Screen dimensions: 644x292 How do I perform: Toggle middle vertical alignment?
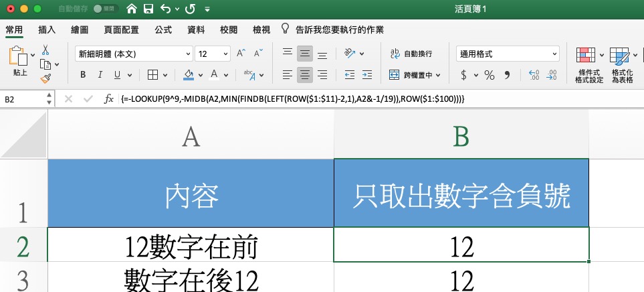[305, 54]
